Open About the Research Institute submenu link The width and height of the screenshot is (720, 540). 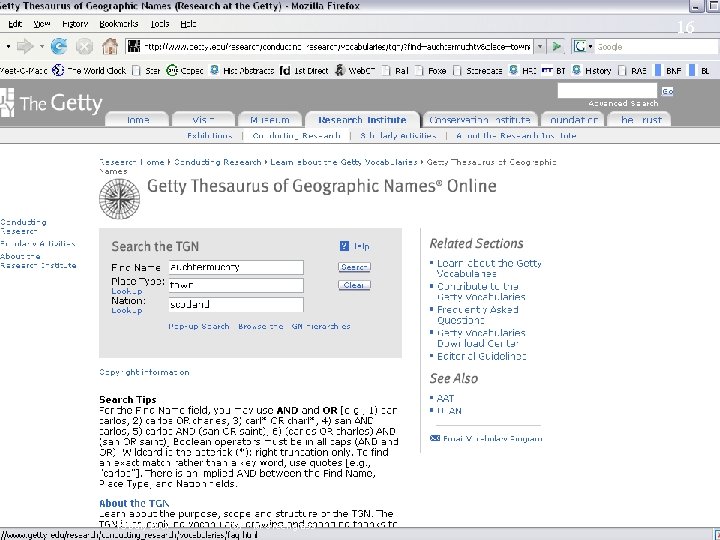click(x=516, y=135)
